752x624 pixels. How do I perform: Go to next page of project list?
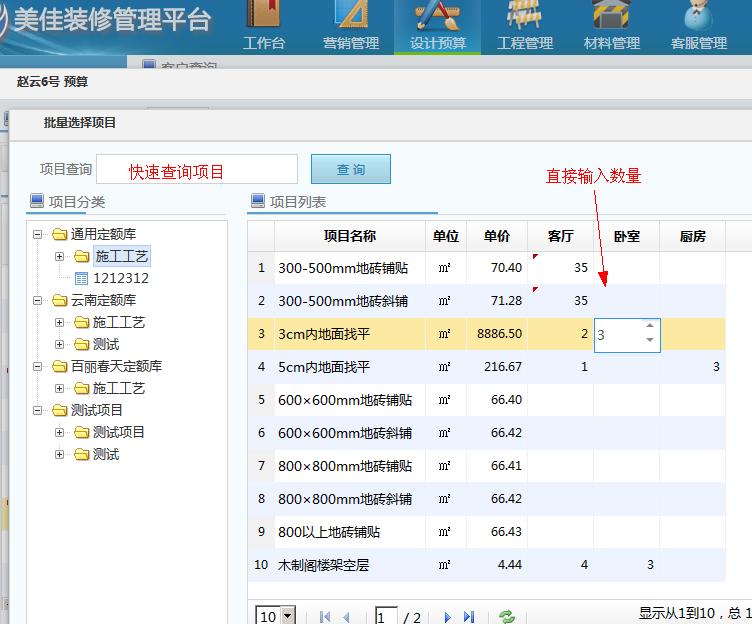[447, 617]
